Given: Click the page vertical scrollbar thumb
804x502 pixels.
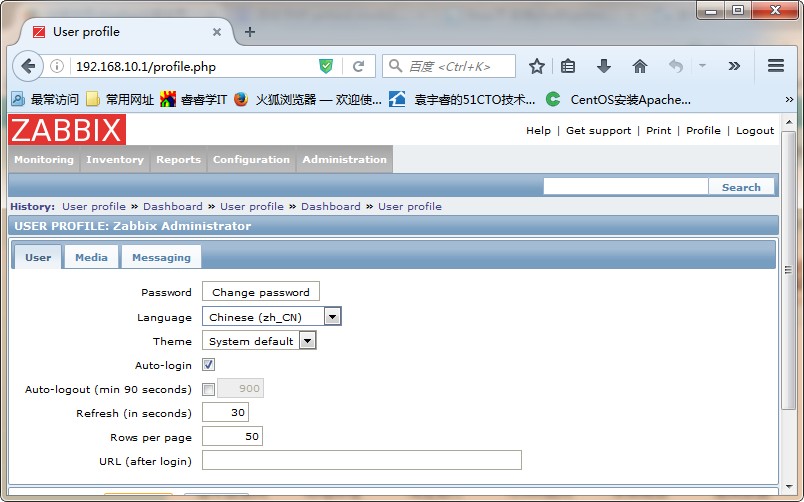Looking at the screenshot, I should 789,270.
